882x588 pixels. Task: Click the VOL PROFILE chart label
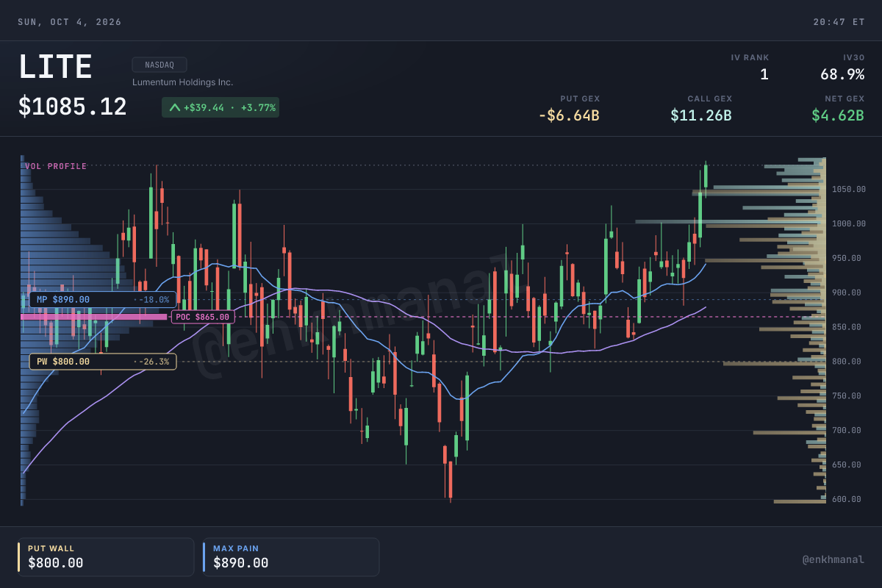(56, 166)
